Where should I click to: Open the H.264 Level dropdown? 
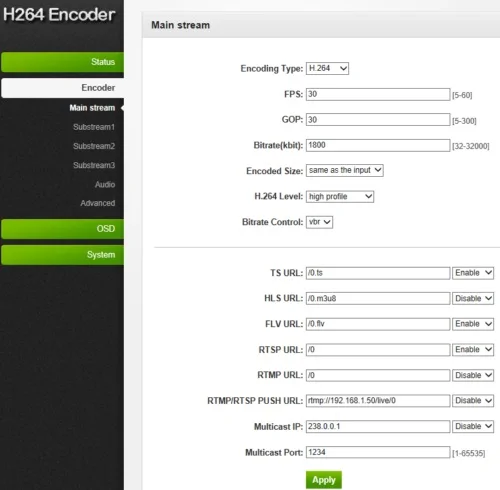340,196
